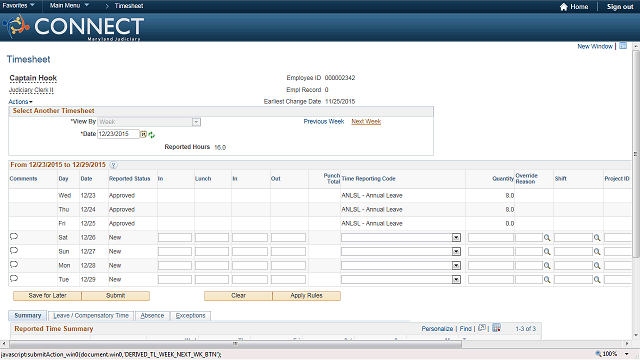Image resolution: width=640 pixels, height=360 pixels.
Task: Go to Next Week link
Action: click(x=366, y=122)
